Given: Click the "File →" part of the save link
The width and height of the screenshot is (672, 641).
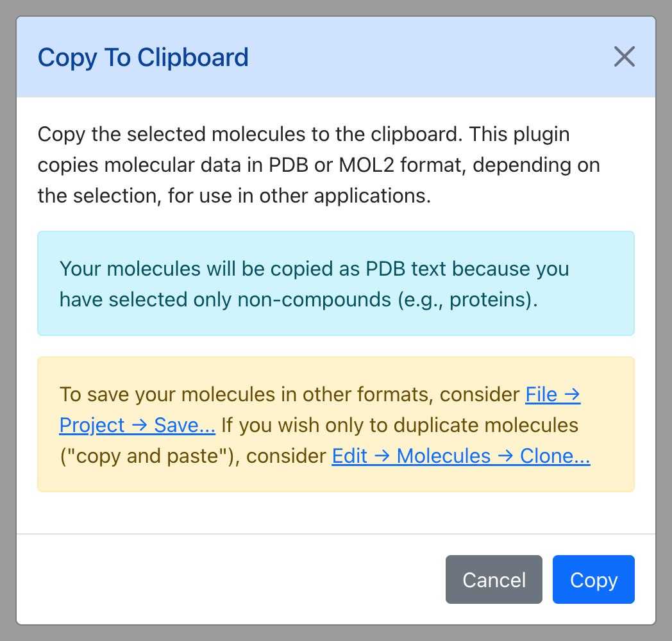Looking at the screenshot, I should [553, 395].
